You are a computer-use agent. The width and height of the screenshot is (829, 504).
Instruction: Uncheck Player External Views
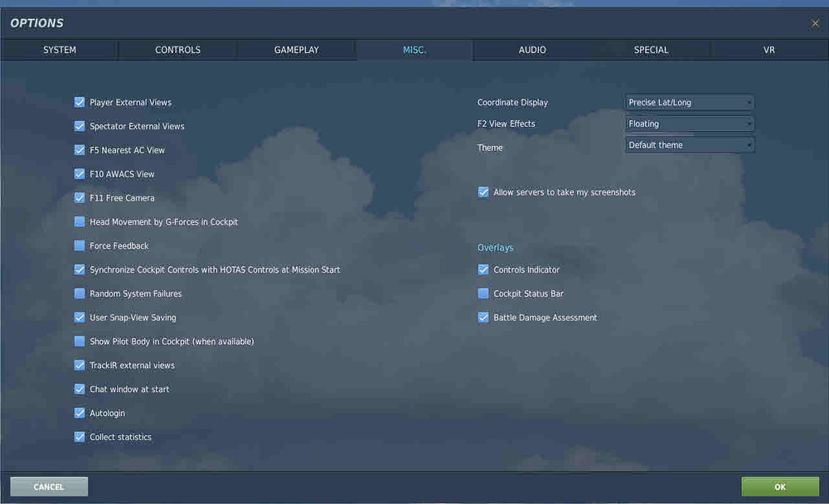pyautogui.click(x=80, y=102)
